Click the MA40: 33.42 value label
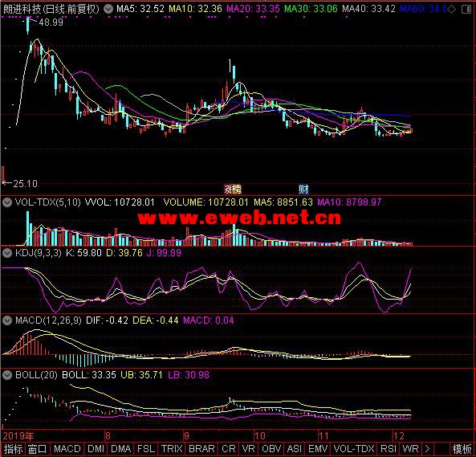The height and width of the screenshot is (457, 476). [x=368, y=9]
